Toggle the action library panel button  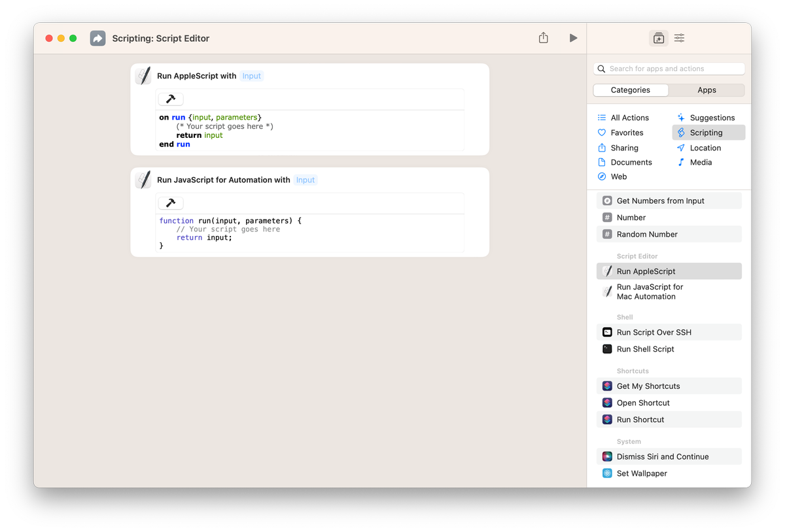pyautogui.click(x=658, y=38)
